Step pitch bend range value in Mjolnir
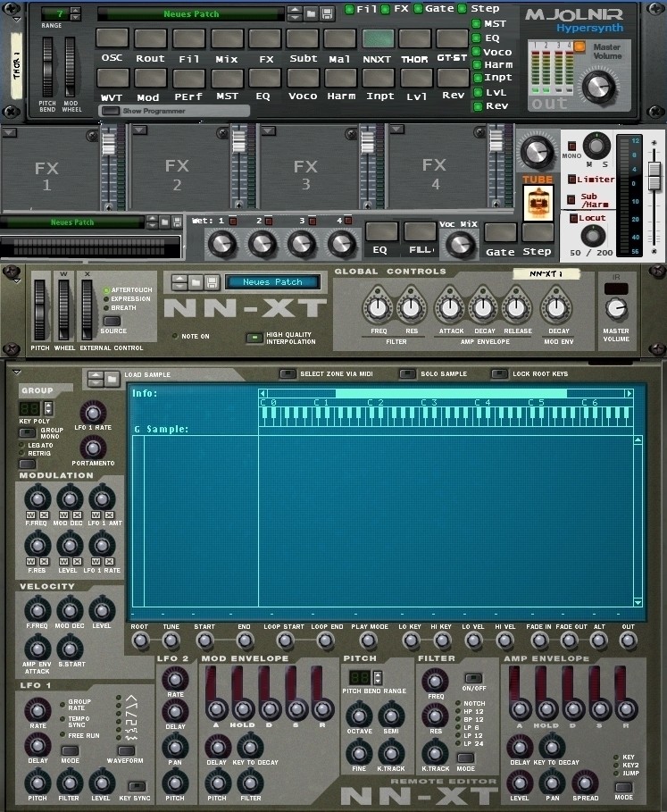This screenshot has height=812, width=667. tap(76, 14)
